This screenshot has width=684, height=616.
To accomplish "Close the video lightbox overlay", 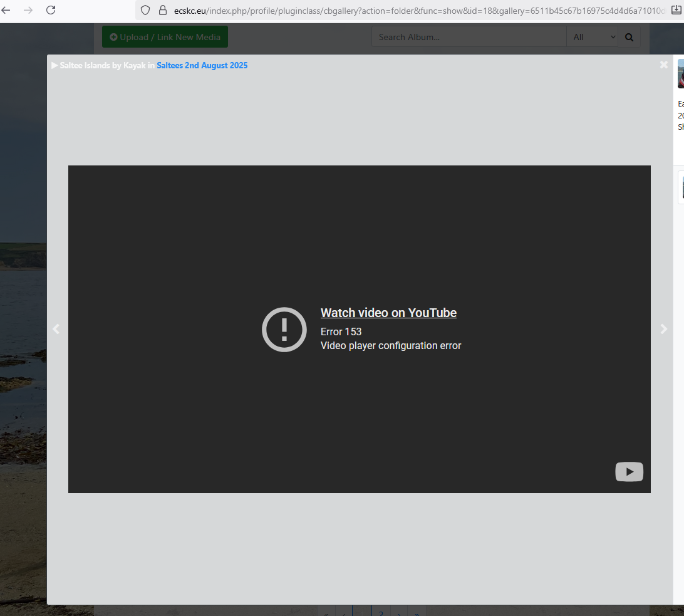I will (x=663, y=65).
